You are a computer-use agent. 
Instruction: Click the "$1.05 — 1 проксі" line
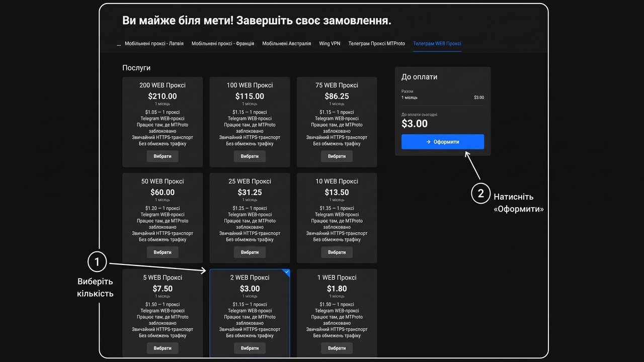click(x=163, y=112)
